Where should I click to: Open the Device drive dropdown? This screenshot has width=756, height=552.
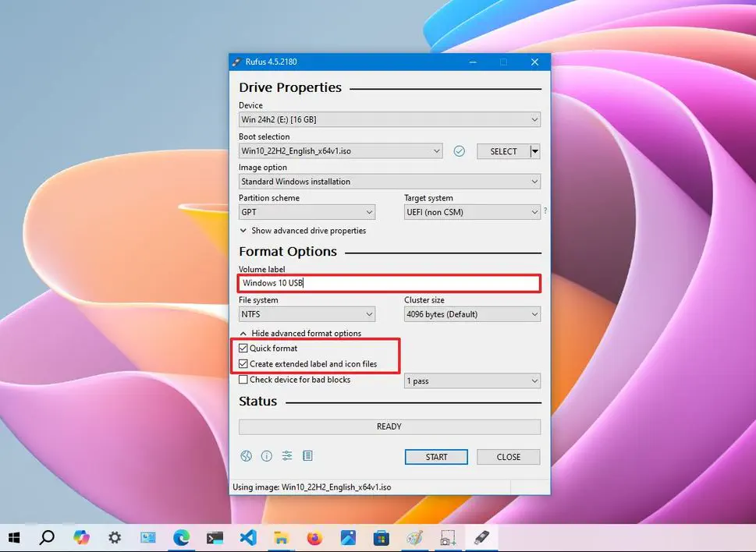(x=389, y=120)
